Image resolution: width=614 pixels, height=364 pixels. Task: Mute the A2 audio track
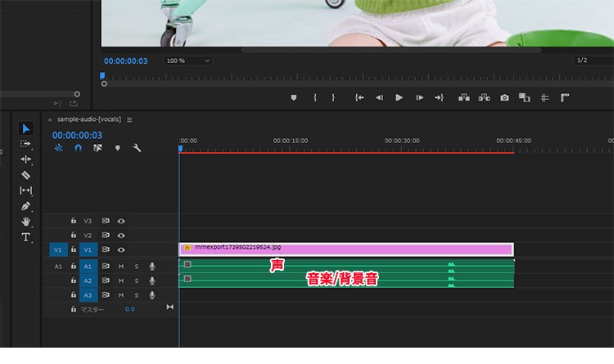click(121, 281)
